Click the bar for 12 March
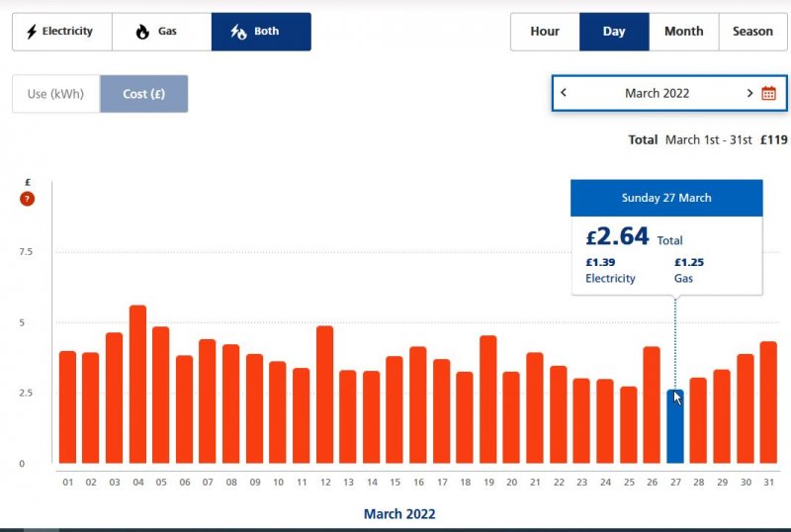 pyautogui.click(x=324, y=396)
